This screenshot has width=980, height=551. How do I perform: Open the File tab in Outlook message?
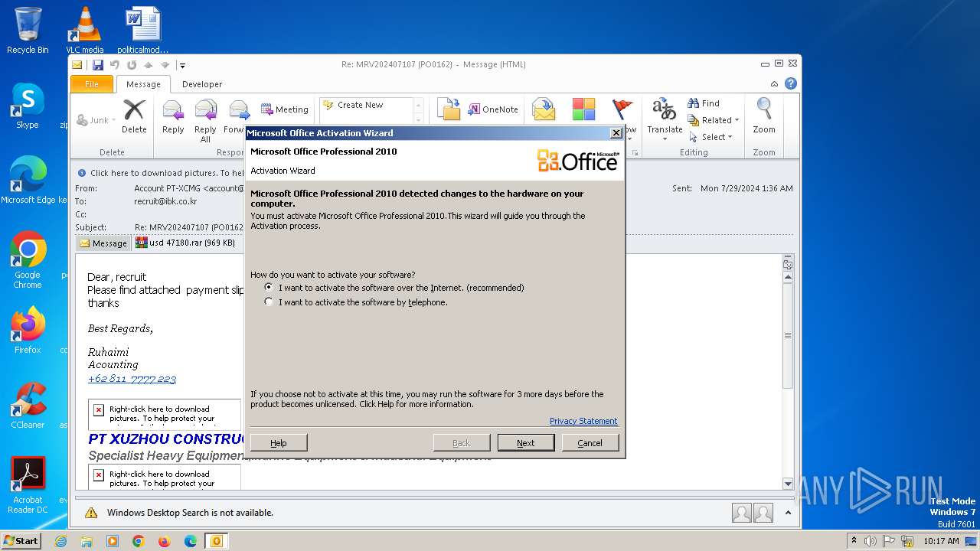(92, 84)
